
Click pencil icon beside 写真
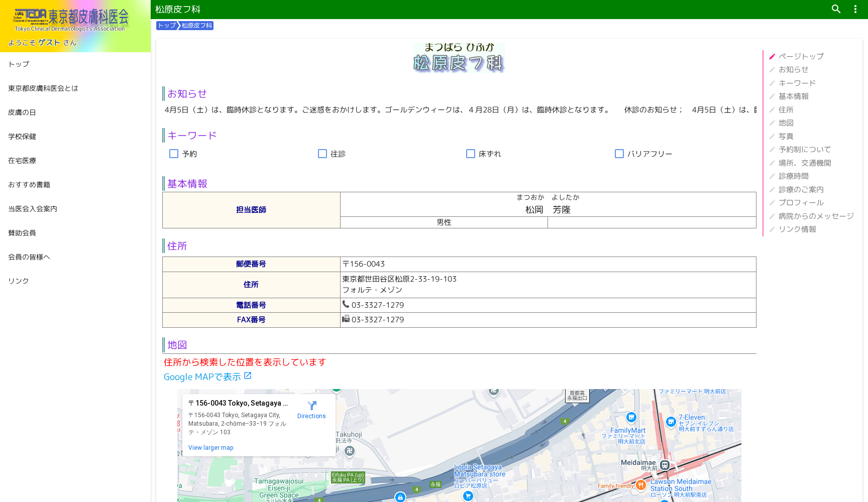tap(772, 136)
